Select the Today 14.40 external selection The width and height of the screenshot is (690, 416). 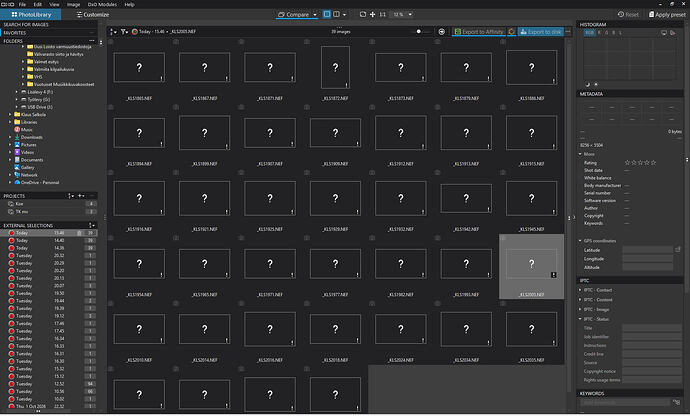(x=49, y=240)
